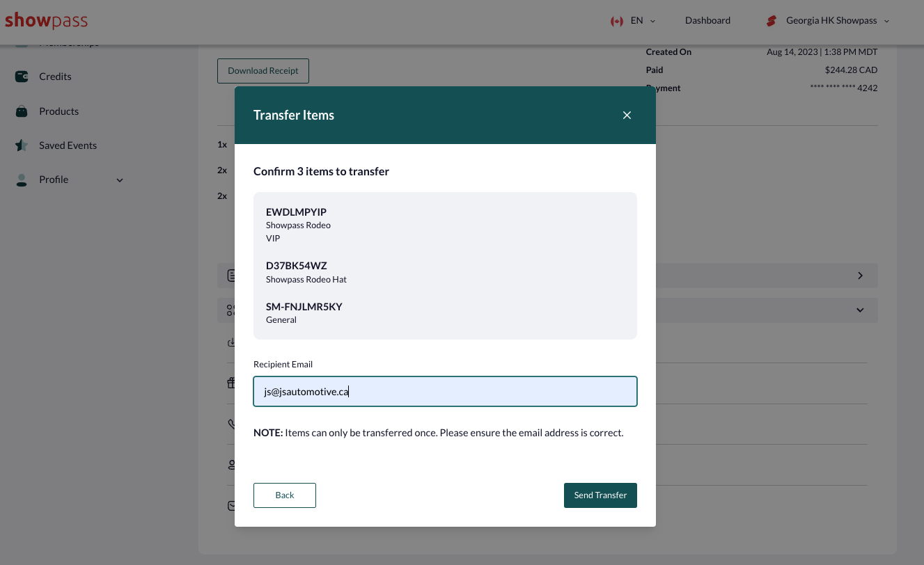Click the Saved Events star icon
Screen dimensions: 924x565
[22, 145]
